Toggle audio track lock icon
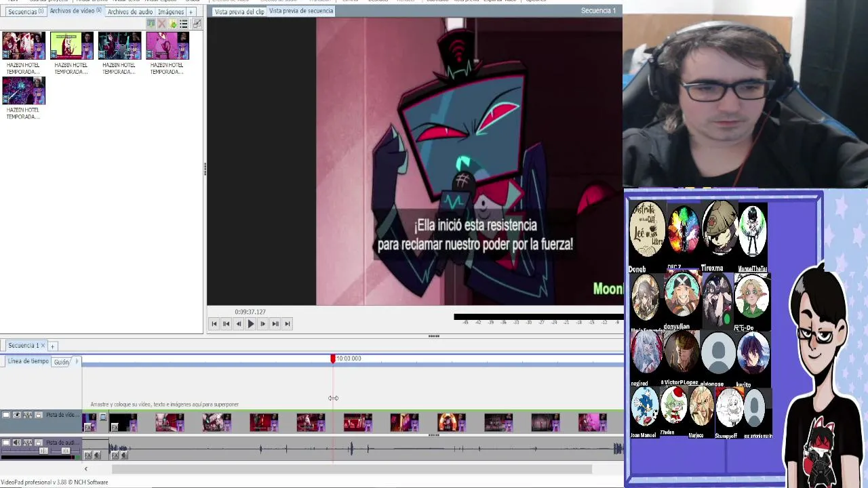Viewport: 868px width, 488px height. (x=39, y=443)
